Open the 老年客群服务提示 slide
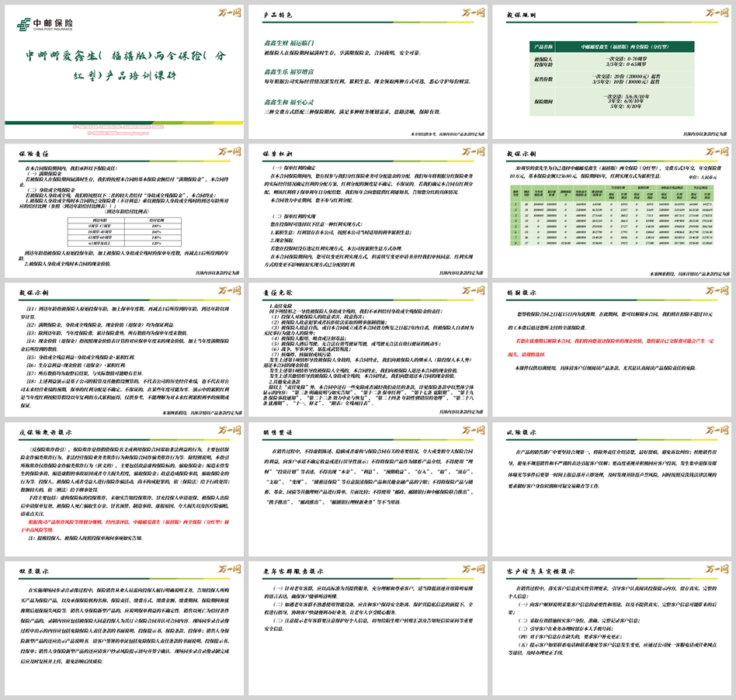Image resolution: width=736 pixels, height=700 pixels. (x=368, y=629)
